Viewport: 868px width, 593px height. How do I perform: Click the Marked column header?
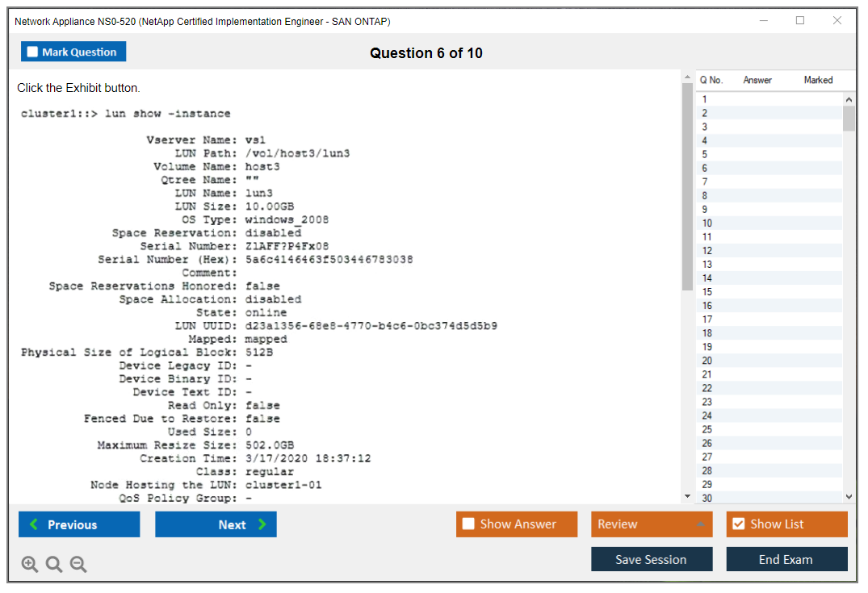tap(818, 80)
